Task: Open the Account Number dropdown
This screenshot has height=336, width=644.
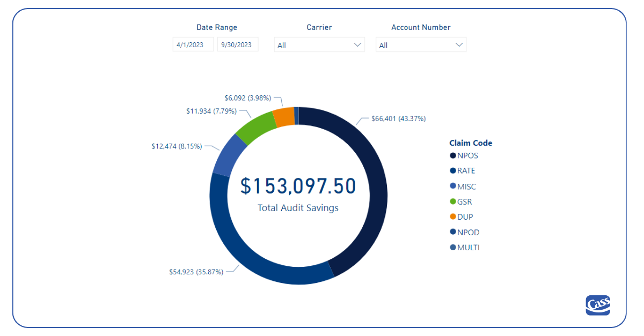Action: [421, 44]
